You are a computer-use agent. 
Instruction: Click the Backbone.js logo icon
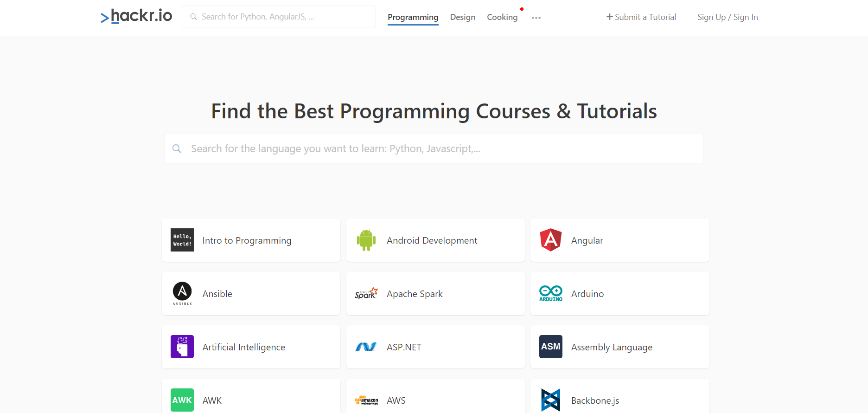point(551,400)
